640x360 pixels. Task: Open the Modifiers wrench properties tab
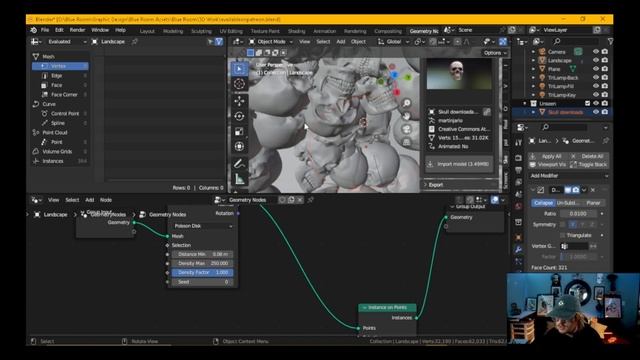tap(518, 249)
